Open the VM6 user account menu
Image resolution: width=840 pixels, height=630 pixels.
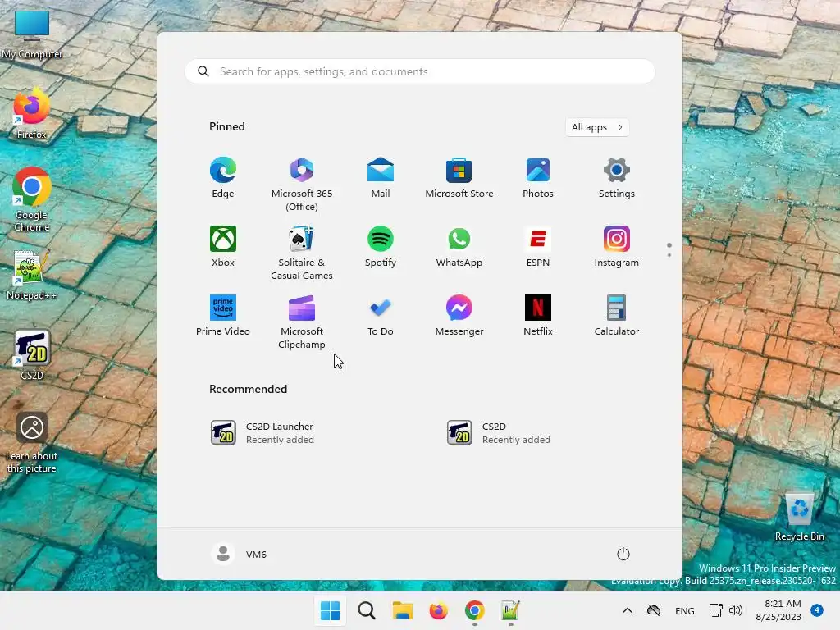239,554
